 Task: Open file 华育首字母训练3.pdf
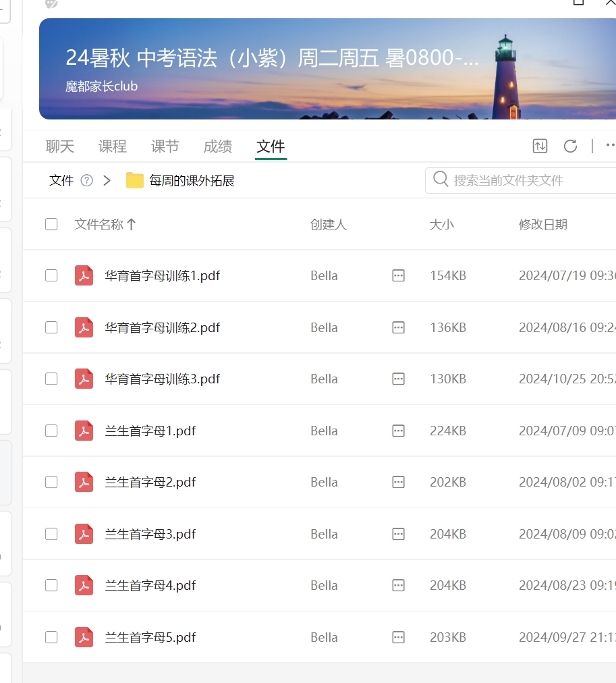[x=162, y=379]
